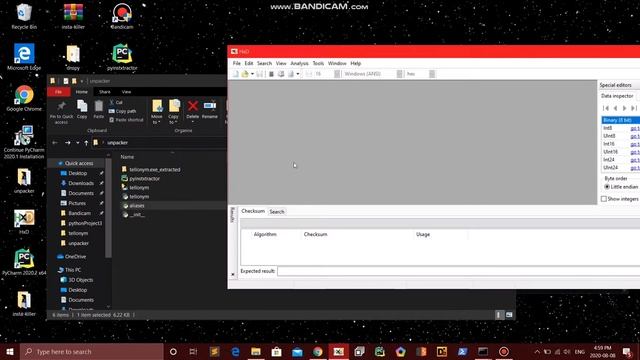Switch to the Checksum results tab
The image size is (640, 360).
[253, 211]
